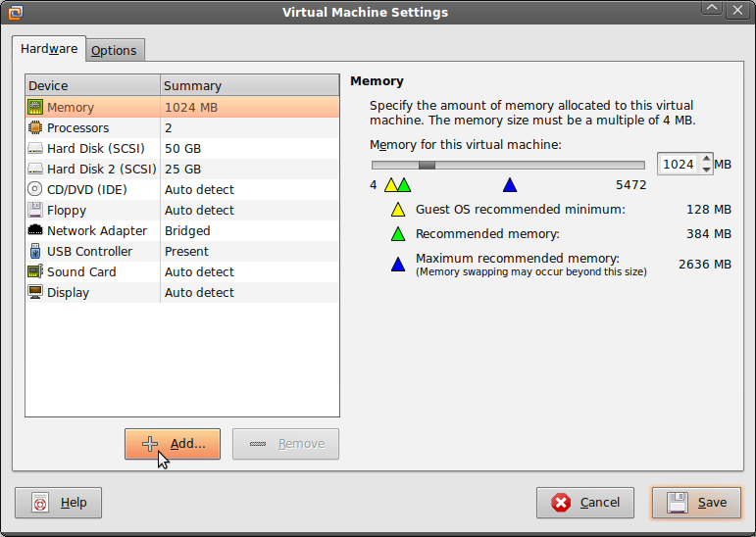This screenshot has height=537, width=756.
Task: Click the '128 MB' minimum value
Action: [709, 209]
